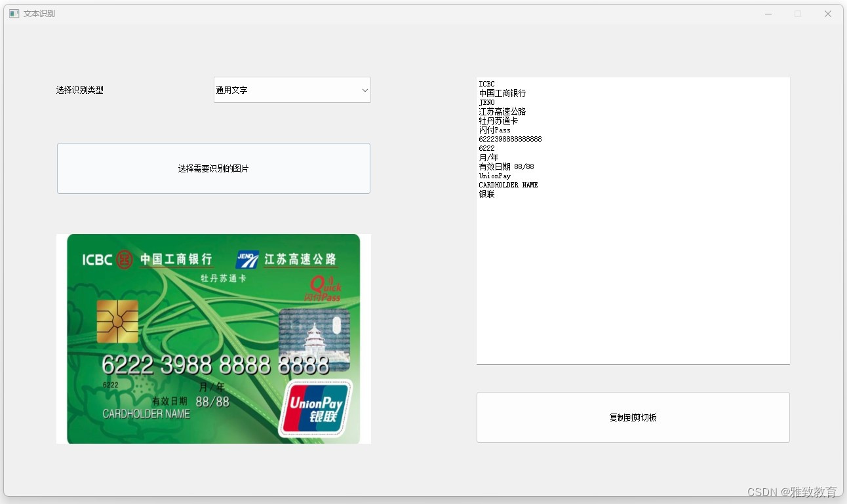This screenshot has width=847, height=504.
Task: Select the 选择需要识别的图片 button
Action: 214,168
